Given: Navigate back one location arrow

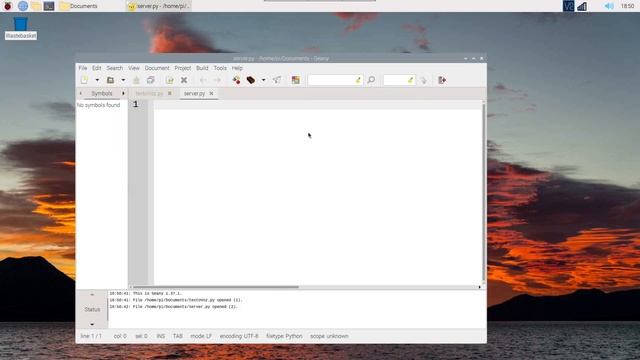Looking at the screenshot, I should coord(203,80).
